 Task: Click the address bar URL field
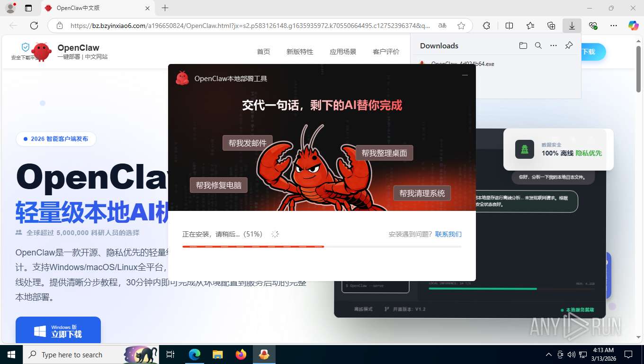[x=250, y=26]
